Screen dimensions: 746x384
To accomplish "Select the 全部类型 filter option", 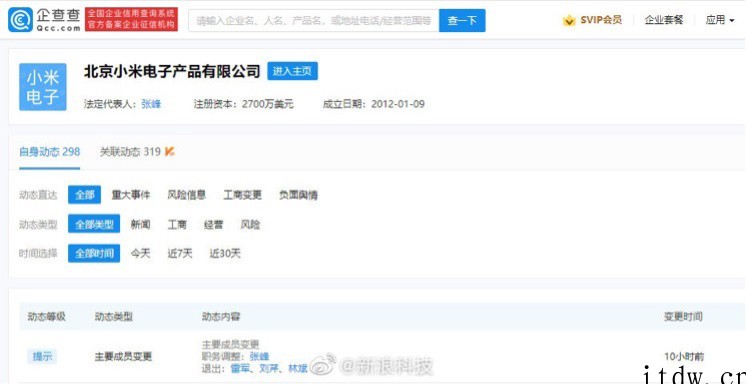I will 94,224.
